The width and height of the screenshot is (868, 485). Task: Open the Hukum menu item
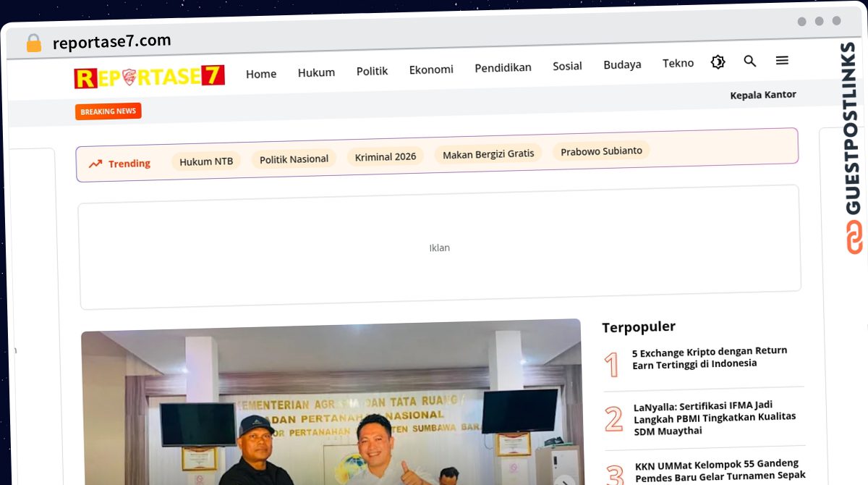(x=316, y=72)
